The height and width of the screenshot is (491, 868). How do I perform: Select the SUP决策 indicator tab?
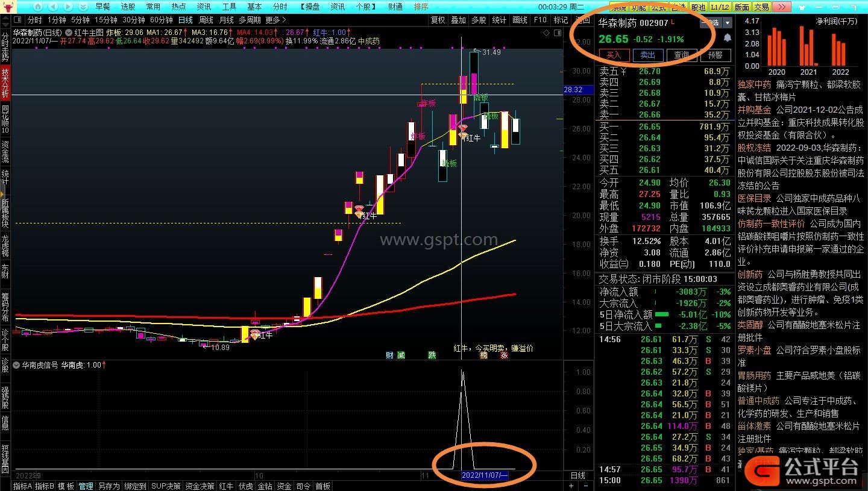point(166,486)
